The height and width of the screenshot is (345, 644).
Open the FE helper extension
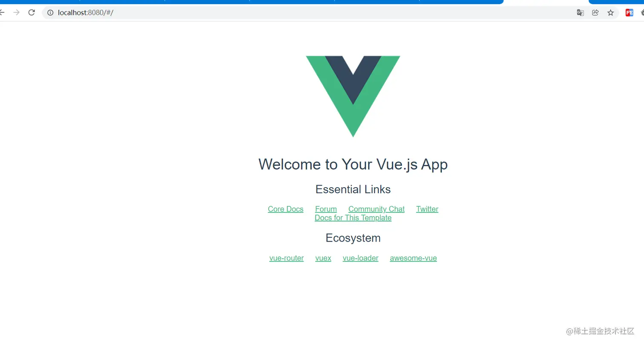click(629, 13)
